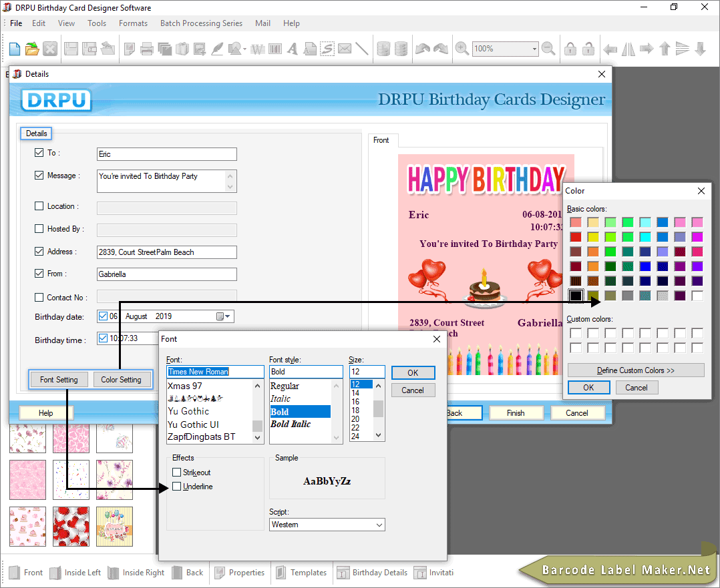
Task: Uncheck the Address checkbox
Action: point(39,251)
